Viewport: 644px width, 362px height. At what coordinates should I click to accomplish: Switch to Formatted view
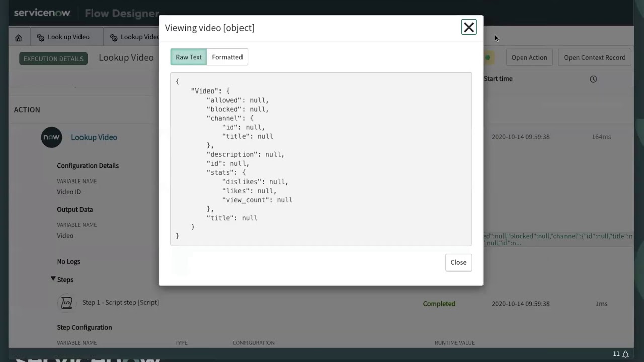227,57
